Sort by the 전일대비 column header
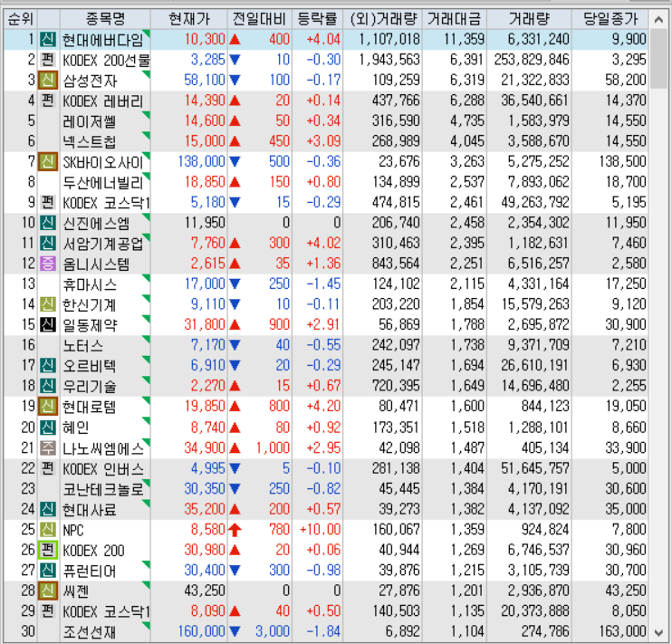This screenshot has width=672, height=644. pyautogui.click(x=259, y=19)
